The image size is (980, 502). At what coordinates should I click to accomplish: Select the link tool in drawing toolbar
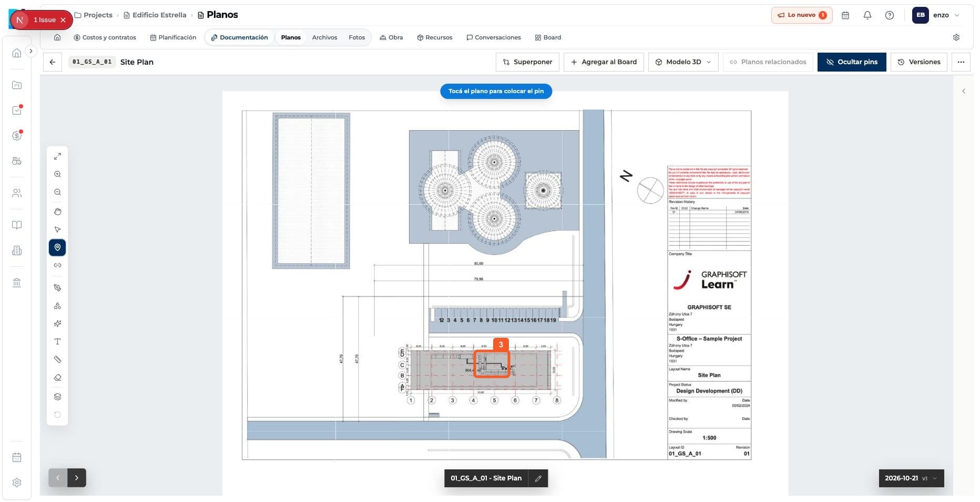(57, 265)
